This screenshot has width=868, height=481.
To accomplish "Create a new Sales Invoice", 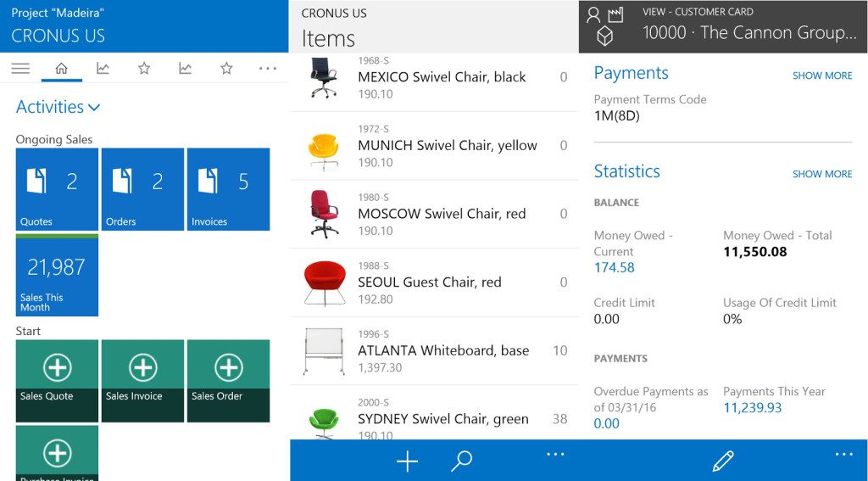I will click(142, 381).
